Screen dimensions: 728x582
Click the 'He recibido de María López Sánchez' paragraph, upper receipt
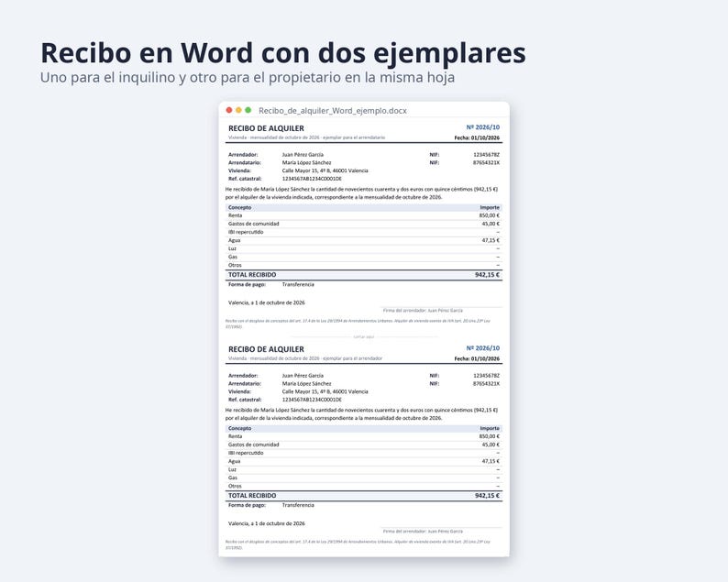click(x=361, y=193)
